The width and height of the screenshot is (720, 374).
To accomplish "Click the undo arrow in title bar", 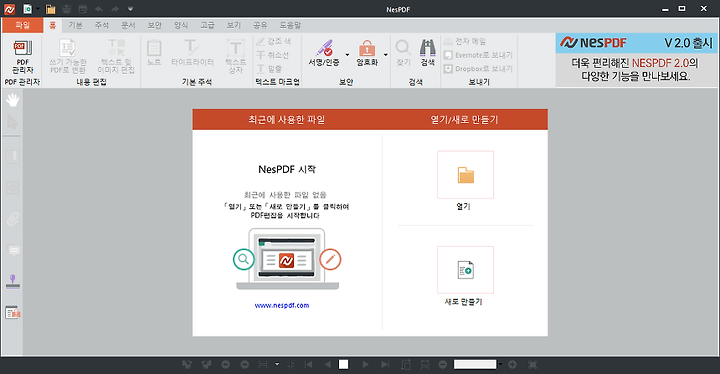I will [x=99, y=9].
